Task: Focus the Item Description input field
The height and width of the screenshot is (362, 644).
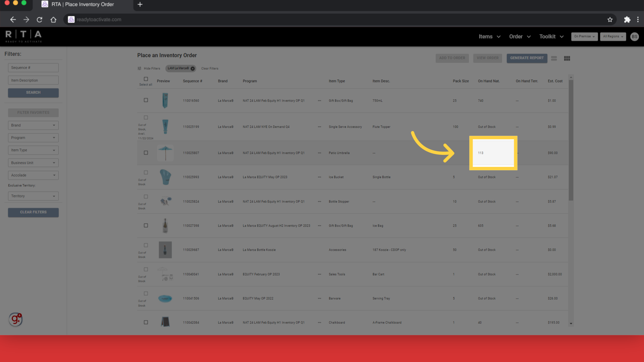Action: (33, 80)
